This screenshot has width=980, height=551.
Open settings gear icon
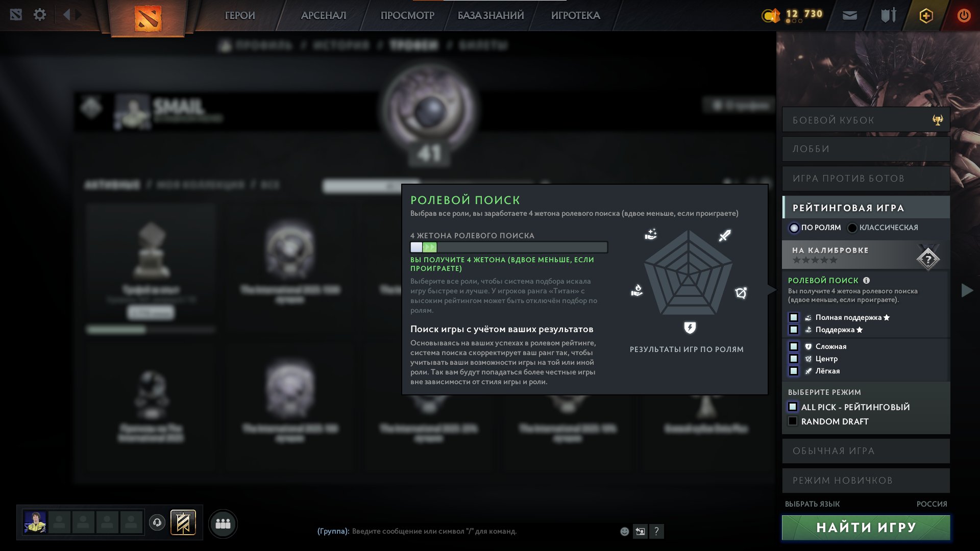39,15
